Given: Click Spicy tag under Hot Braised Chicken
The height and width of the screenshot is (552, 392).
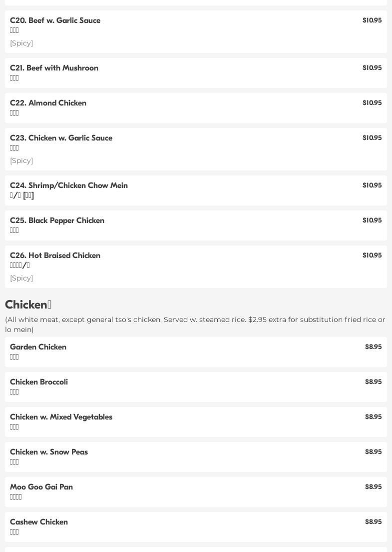Looking at the screenshot, I should click(x=21, y=278).
